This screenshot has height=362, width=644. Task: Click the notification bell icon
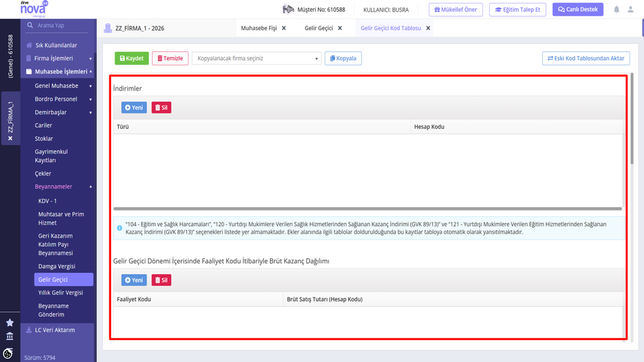pyautogui.click(x=616, y=9)
